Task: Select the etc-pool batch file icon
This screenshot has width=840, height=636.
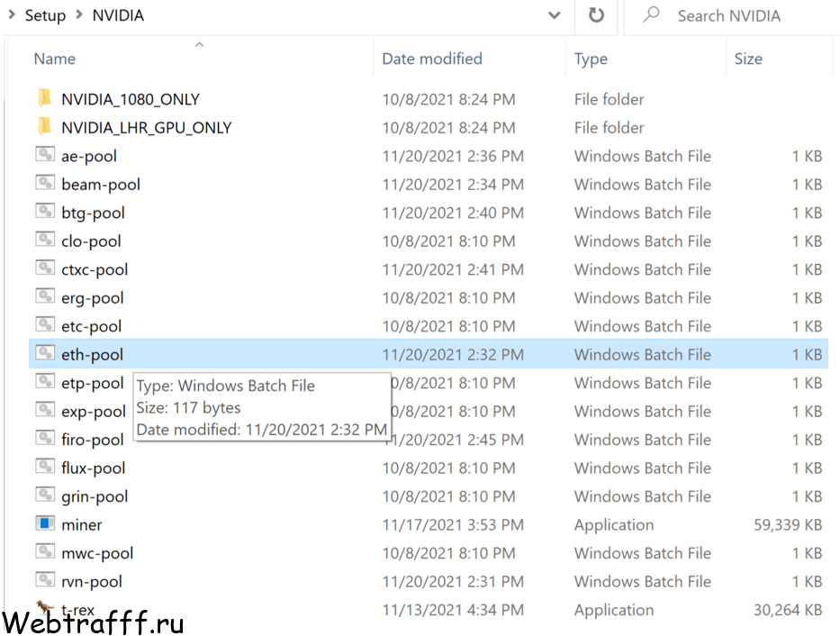Action: click(x=45, y=325)
